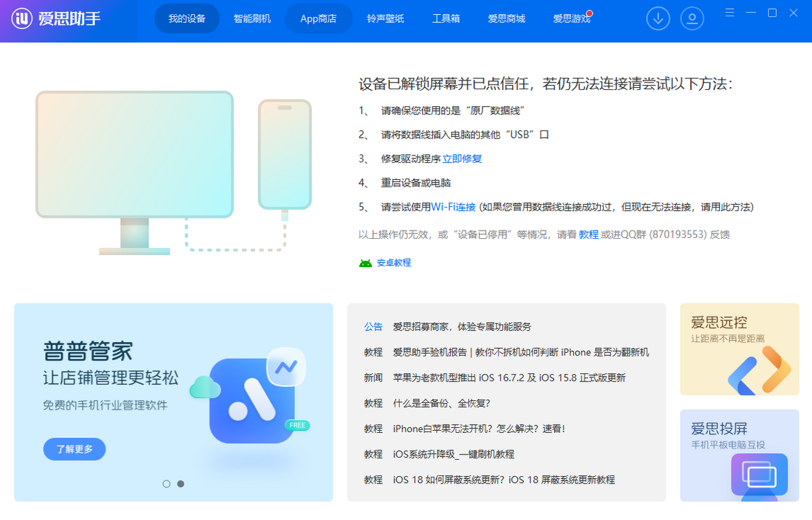
Task: Go to the App商店 tab
Action: pos(319,19)
